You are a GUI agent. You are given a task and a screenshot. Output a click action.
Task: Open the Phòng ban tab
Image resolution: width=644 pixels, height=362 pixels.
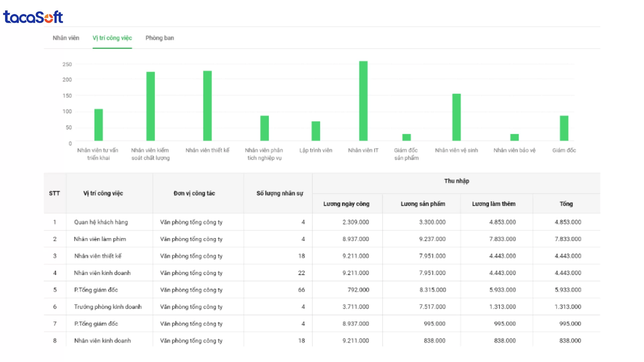tap(160, 38)
